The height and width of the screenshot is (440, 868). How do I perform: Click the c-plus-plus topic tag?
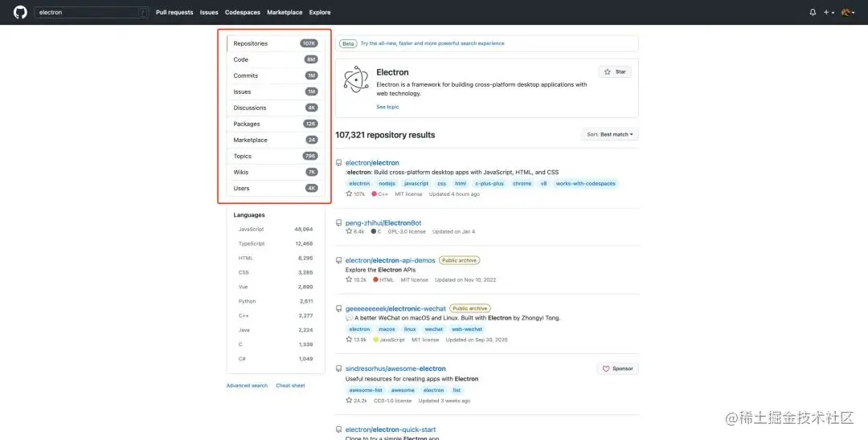click(x=489, y=184)
